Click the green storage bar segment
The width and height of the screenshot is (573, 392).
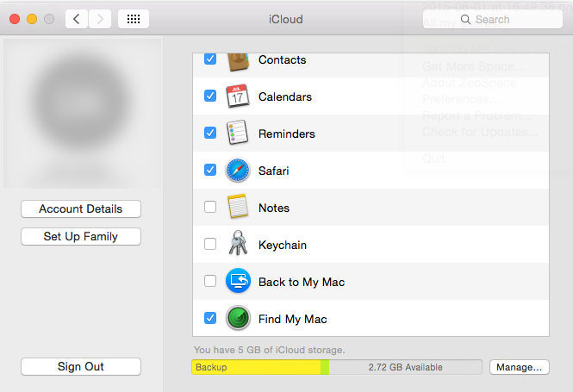pos(325,367)
